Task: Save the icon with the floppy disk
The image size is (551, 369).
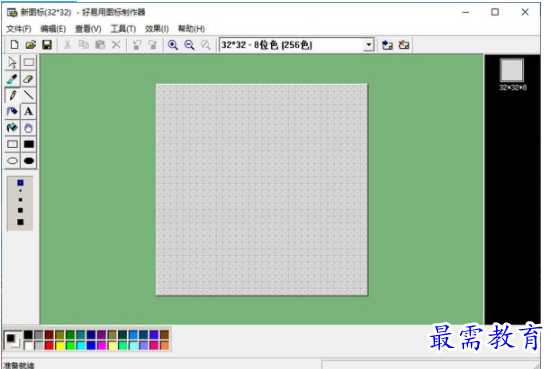Action: [47, 45]
